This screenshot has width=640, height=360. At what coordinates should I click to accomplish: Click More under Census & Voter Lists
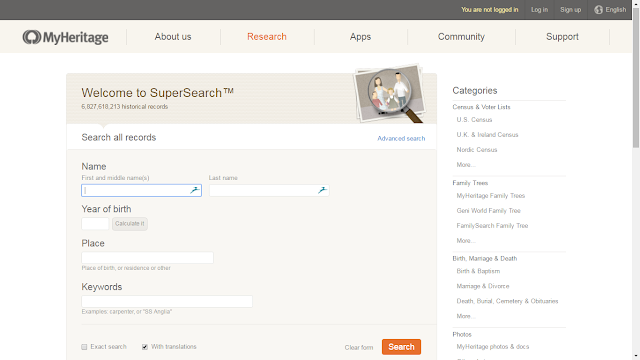466,165
